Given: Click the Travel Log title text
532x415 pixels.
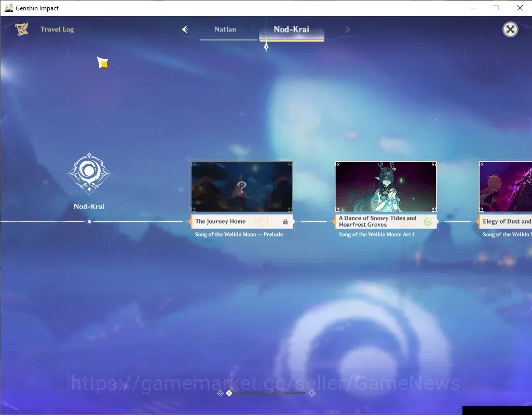Looking at the screenshot, I should pyautogui.click(x=57, y=30).
